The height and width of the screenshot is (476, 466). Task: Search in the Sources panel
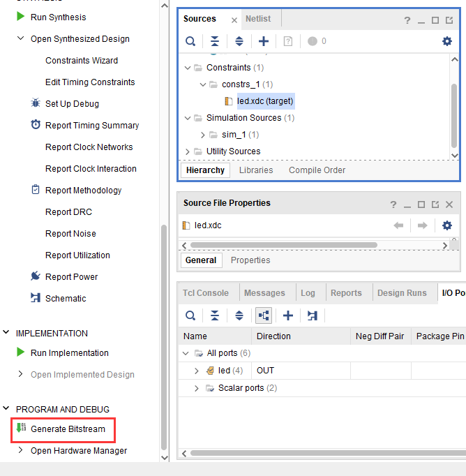click(190, 41)
